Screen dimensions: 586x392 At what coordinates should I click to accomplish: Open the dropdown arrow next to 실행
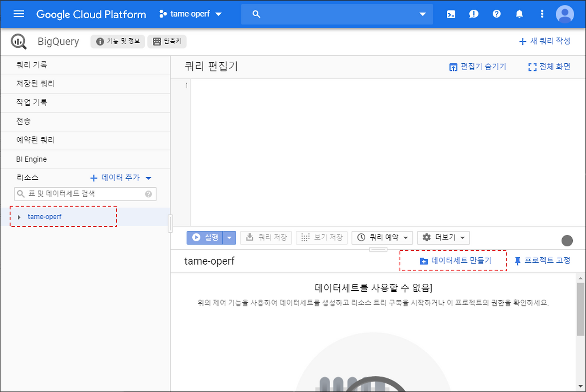[230, 237]
